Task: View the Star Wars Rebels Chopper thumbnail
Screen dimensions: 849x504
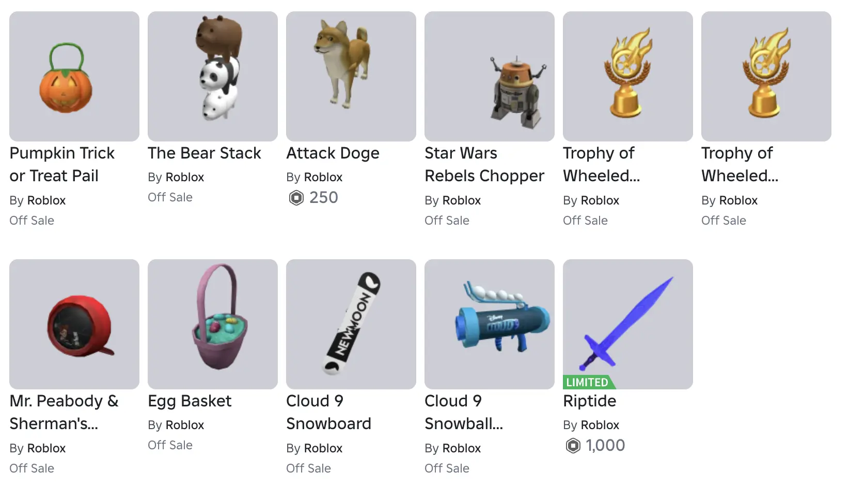Action: point(490,76)
